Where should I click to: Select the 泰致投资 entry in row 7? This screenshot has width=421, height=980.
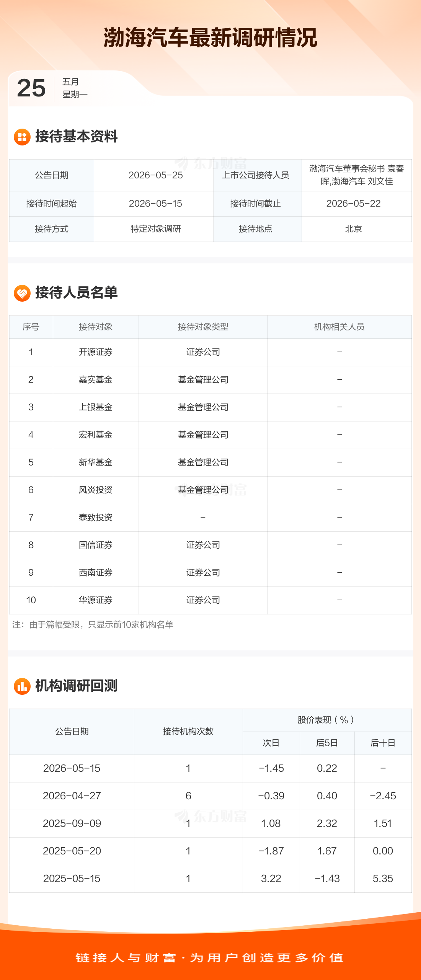pyautogui.click(x=96, y=518)
